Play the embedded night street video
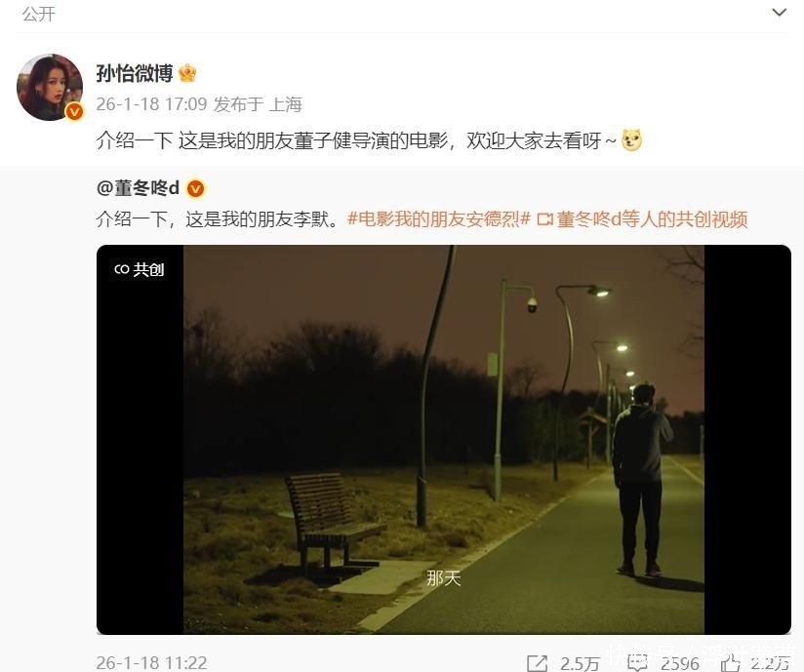Screen dimensions: 804x672 (x=444, y=439)
